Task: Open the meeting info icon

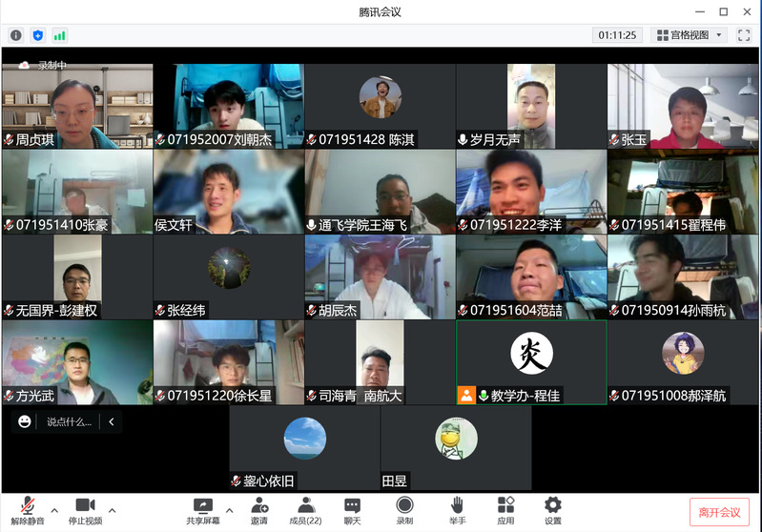Action: (16, 35)
